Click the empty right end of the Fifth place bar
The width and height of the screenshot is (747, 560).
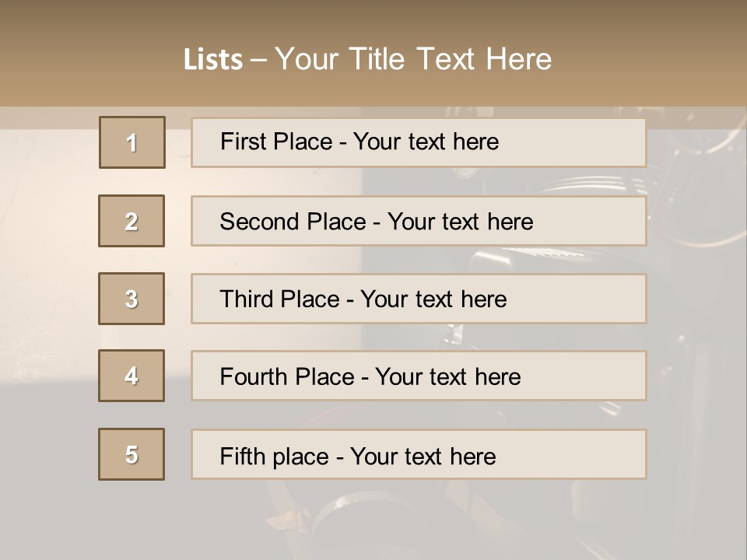591,454
